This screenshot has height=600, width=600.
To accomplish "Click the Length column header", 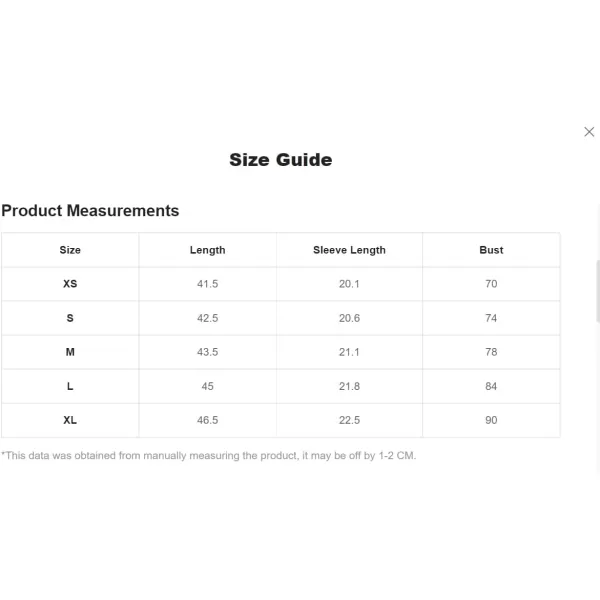I will click(x=207, y=250).
